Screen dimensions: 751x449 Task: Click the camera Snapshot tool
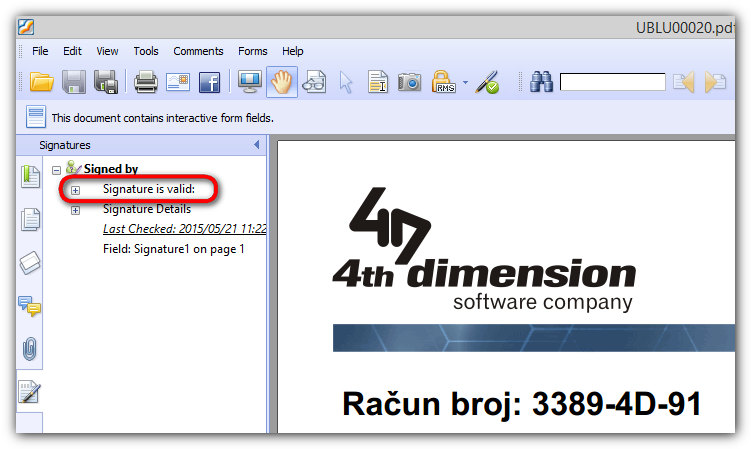409,82
